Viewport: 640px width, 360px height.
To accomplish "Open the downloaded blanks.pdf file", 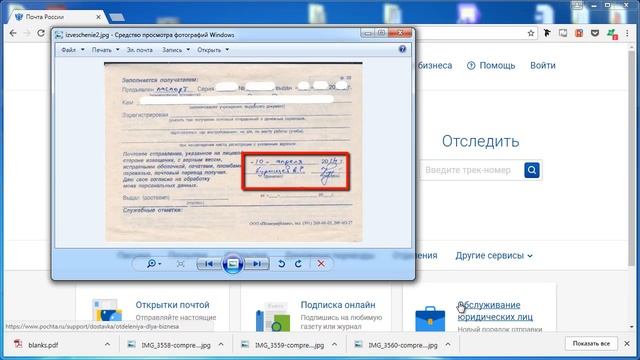I will pyautogui.click(x=43, y=345).
